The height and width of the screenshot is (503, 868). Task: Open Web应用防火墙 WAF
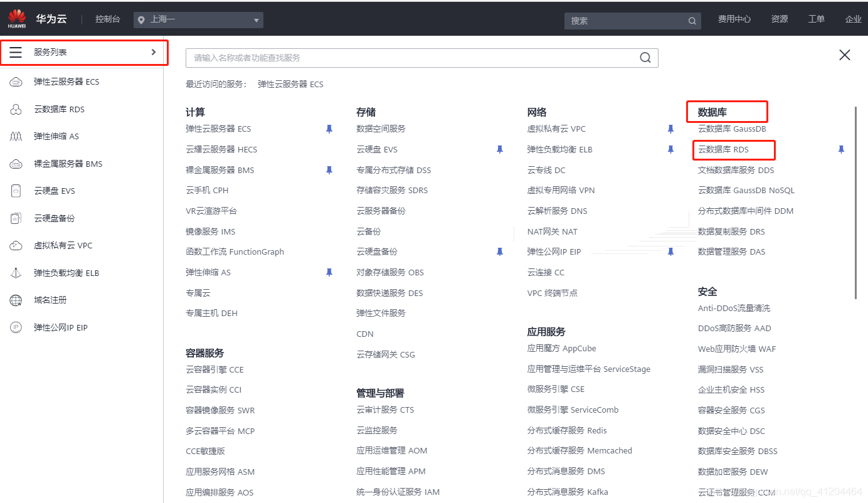click(x=737, y=349)
